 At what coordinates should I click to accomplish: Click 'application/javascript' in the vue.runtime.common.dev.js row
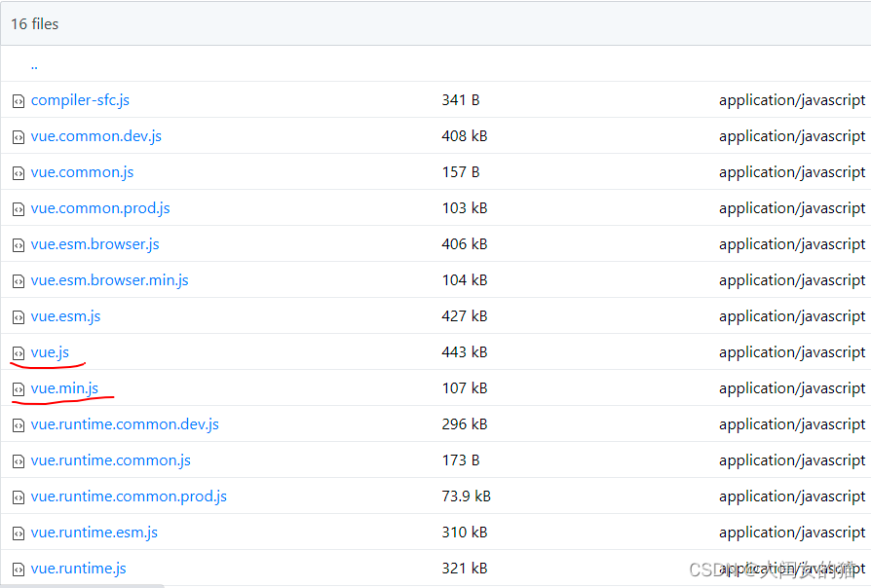point(792,424)
